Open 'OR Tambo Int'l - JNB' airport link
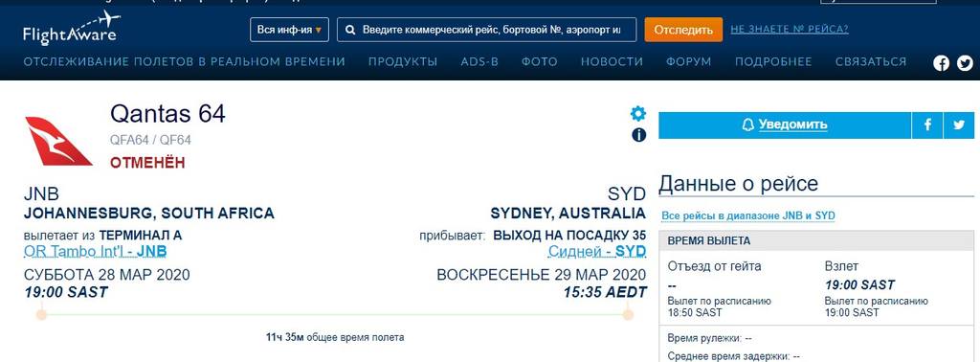 coord(95,251)
